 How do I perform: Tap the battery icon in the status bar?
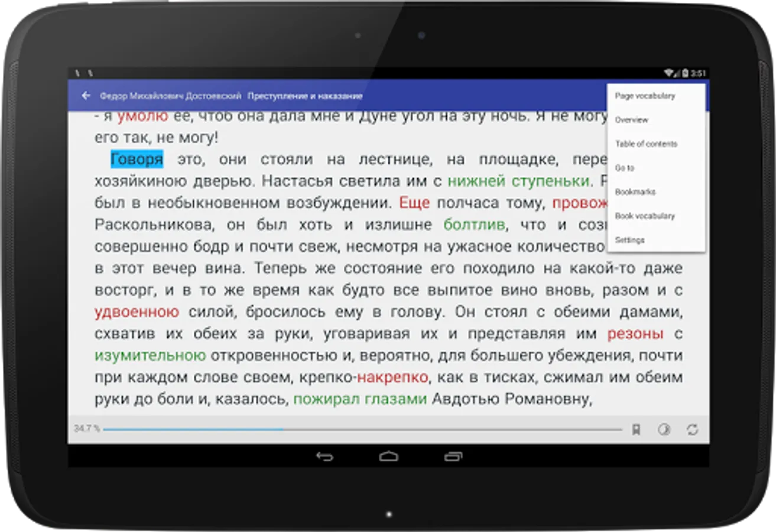pos(685,73)
